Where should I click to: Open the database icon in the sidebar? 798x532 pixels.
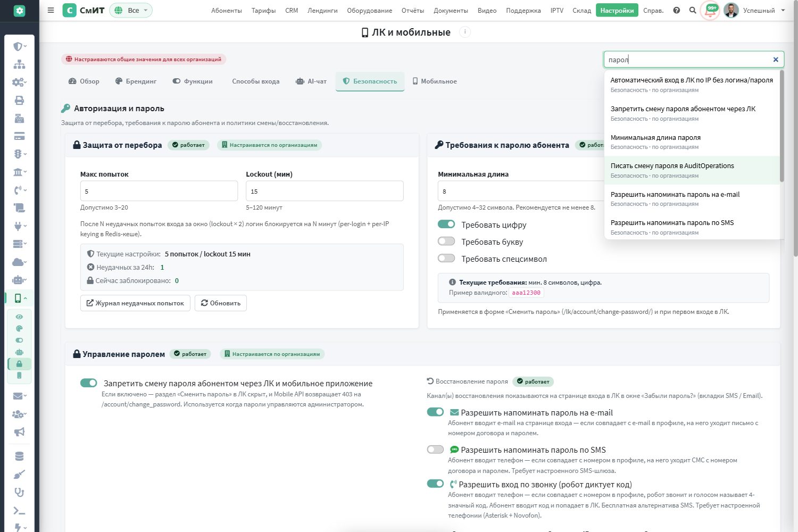pyautogui.click(x=19, y=456)
